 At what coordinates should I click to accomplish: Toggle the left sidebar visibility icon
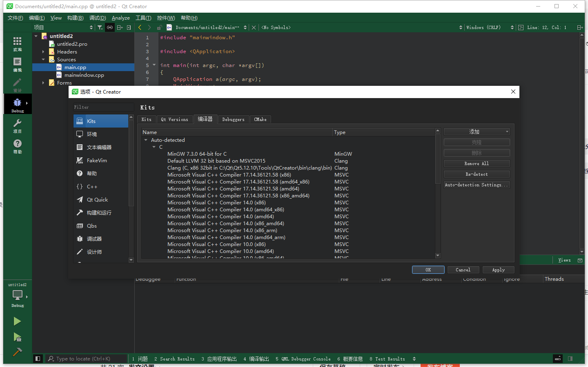click(x=38, y=359)
